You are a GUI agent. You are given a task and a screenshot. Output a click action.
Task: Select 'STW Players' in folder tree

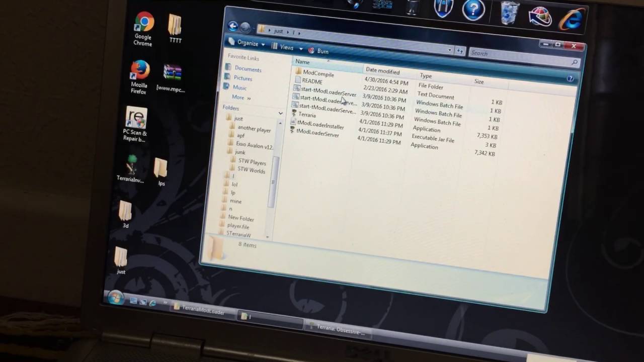(x=248, y=161)
